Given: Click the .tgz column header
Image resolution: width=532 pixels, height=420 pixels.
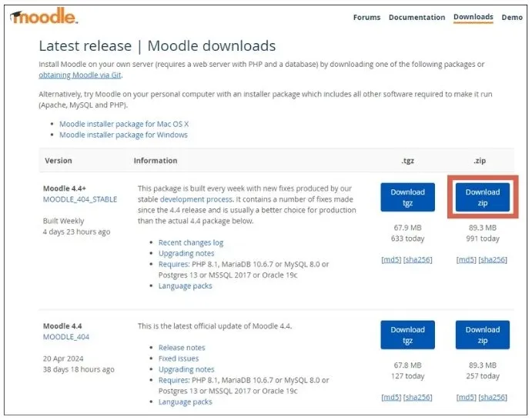Looking at the screenshot, I should coord(407,161).
